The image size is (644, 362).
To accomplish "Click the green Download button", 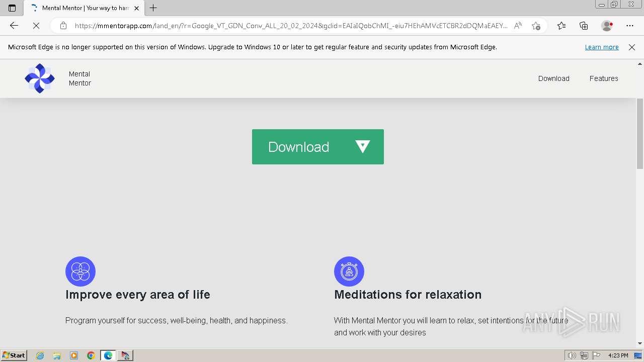I will [x=318, y=147].
